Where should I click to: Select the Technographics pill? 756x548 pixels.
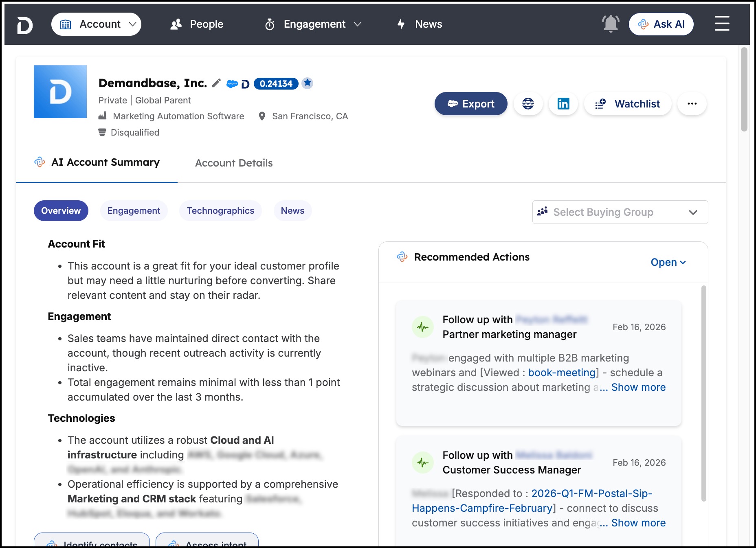pos(220,210)
